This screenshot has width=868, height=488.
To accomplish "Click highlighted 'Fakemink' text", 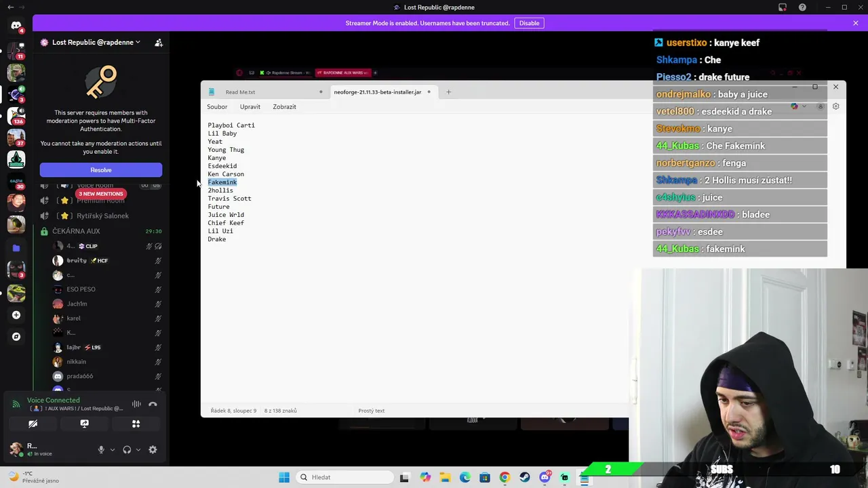I will point(222,182).
